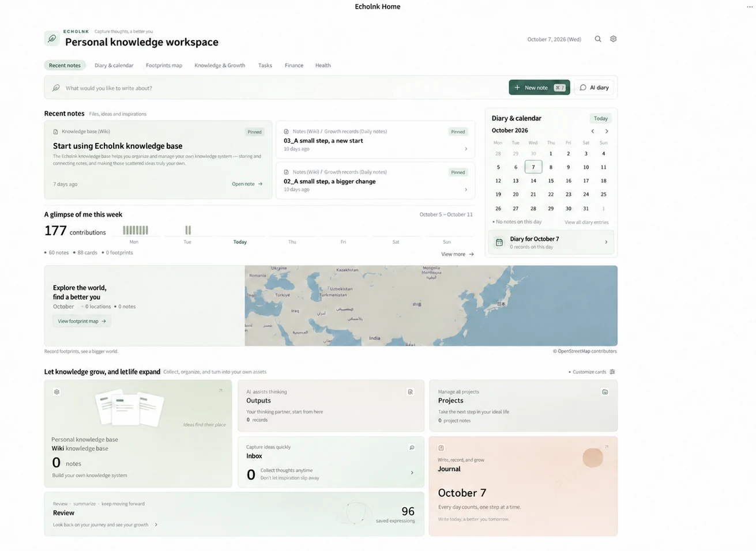This screenshot has width=756, height=551.
Task: Click the Today button in calendar
Action: pos(600,118)
